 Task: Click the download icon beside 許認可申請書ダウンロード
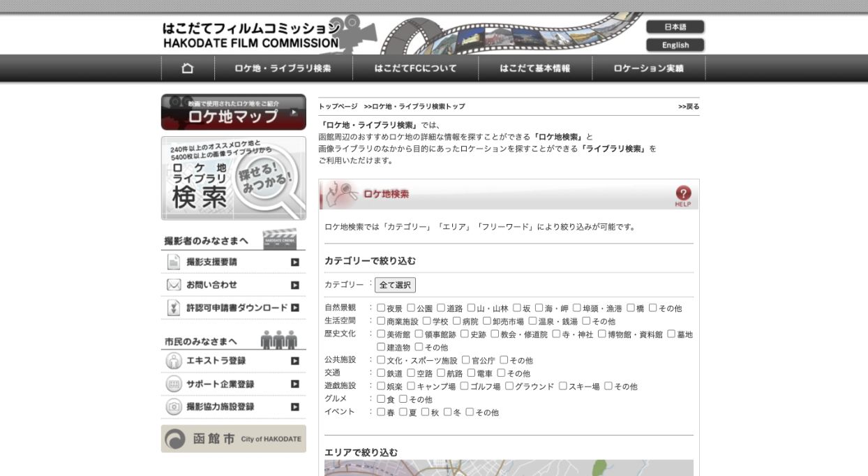click(174, 308)
